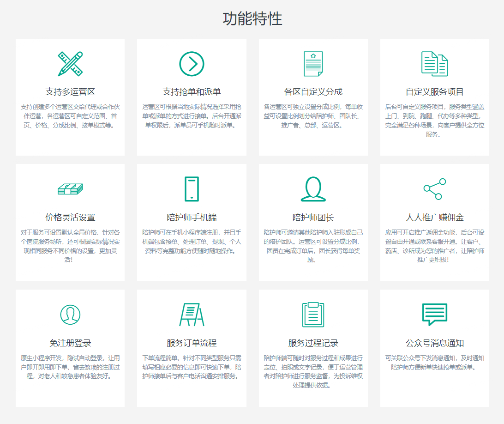Click the circled user avatar icon above 免注册登录
Viewport: 504px width, 424px height.
(x=70, y=315)
